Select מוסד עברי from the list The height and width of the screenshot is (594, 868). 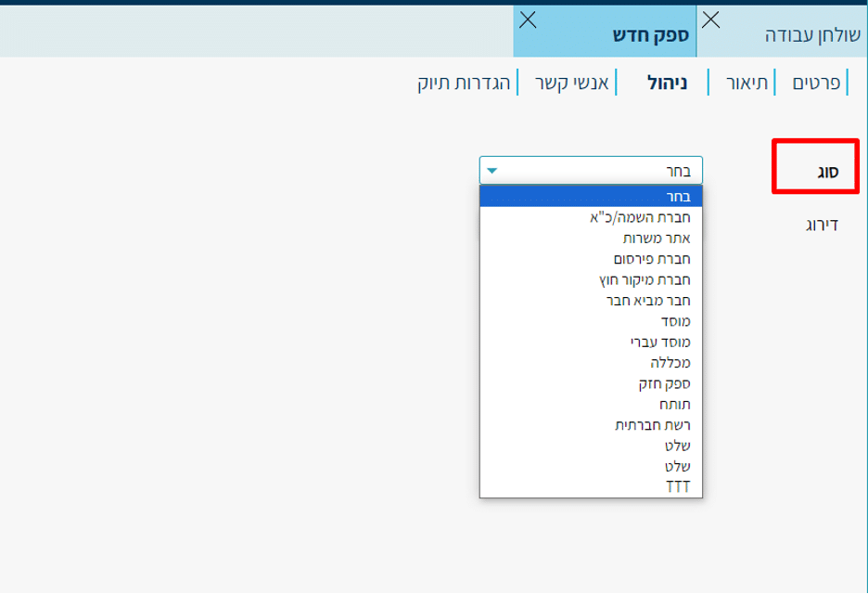coord(591,342)
